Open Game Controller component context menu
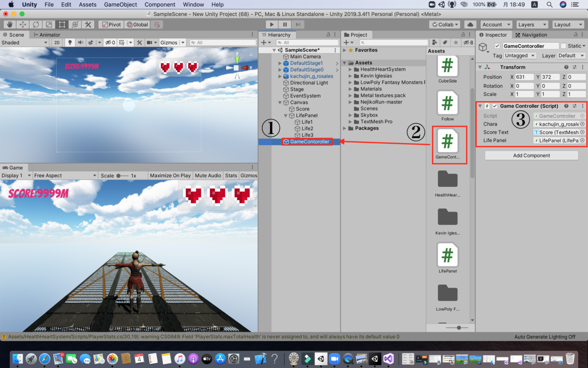588x368 pixels. click(582, 106)
